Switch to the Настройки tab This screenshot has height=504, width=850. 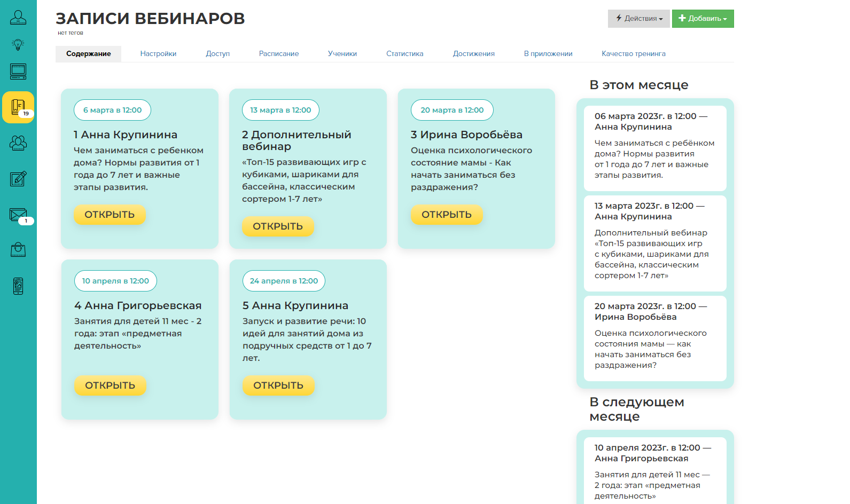[x=158, y=54]
